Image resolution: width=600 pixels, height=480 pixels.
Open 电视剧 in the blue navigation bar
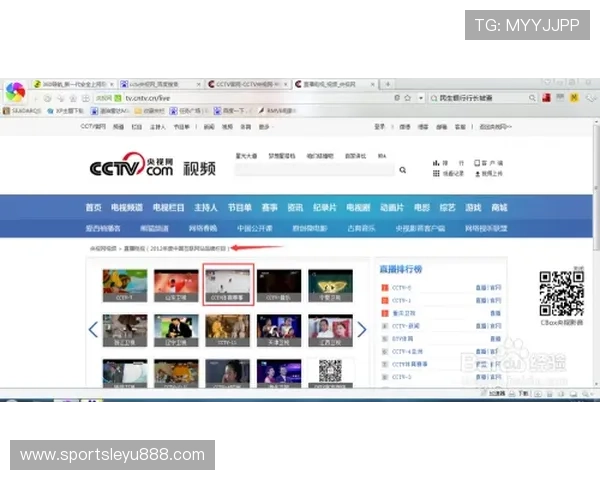[358, 207]
